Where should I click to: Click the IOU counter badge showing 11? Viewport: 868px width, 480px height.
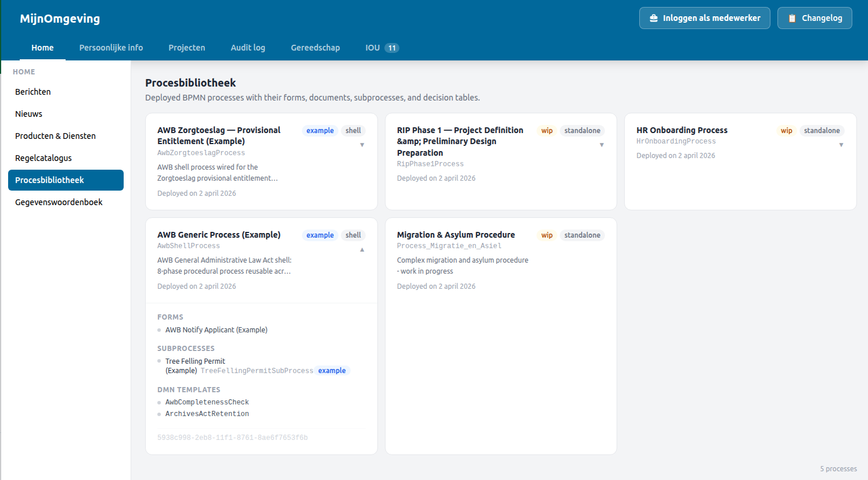coord(393,48)
